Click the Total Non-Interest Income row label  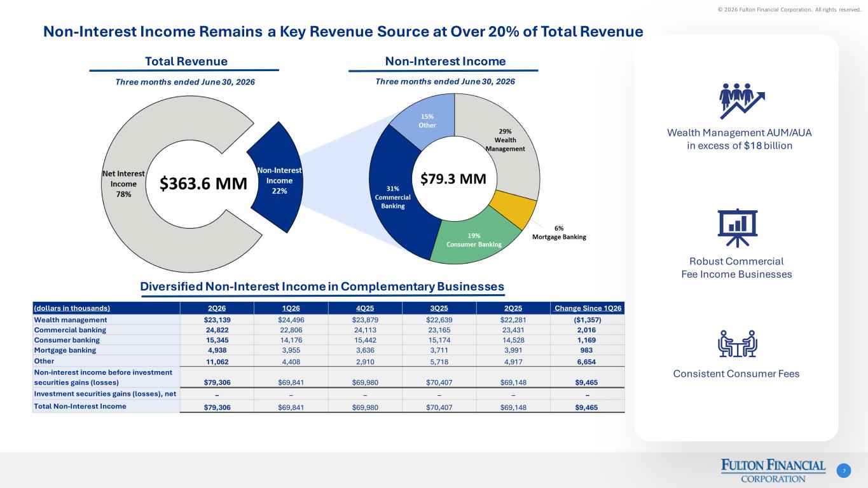(x=79, y=406)
